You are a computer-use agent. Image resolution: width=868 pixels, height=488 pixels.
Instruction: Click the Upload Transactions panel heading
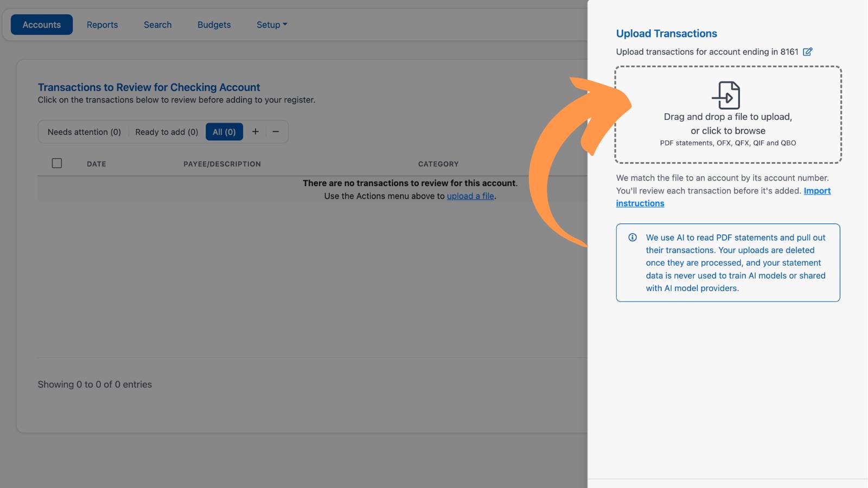pos(666,34)
